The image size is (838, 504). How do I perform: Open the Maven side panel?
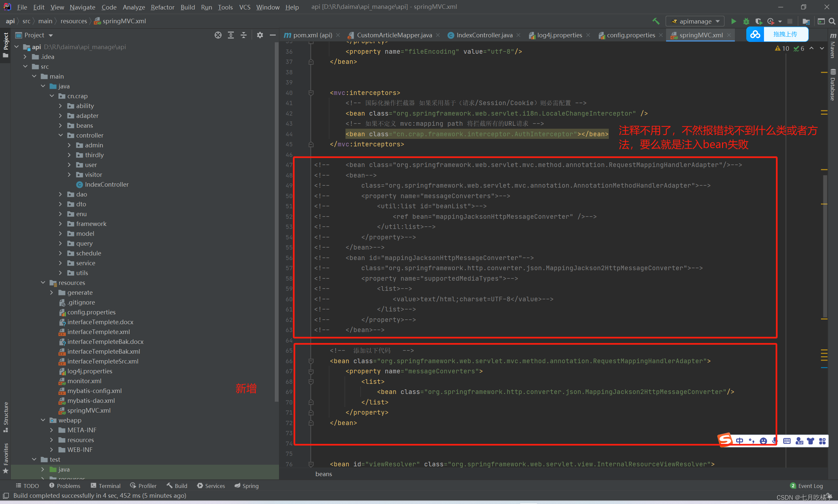point(833,47)
